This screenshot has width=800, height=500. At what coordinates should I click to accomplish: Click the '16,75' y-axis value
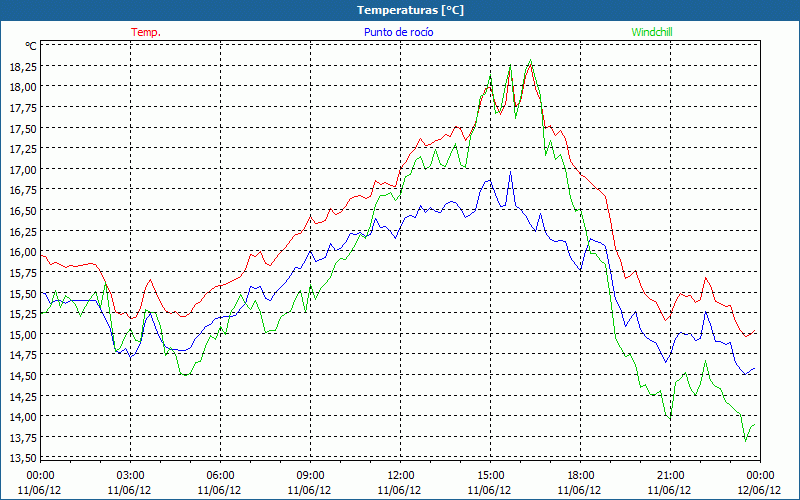(23, 190)
